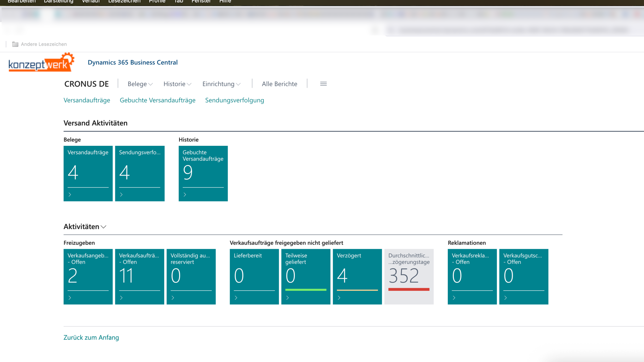
Task: Click arrow icon on Versandaufträge tile
Action: (70, 195)
